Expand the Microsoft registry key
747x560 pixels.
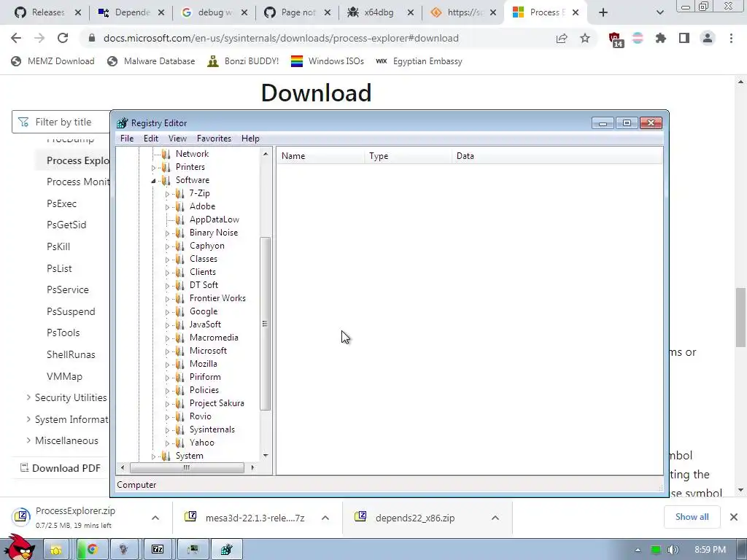coord(167,351)
